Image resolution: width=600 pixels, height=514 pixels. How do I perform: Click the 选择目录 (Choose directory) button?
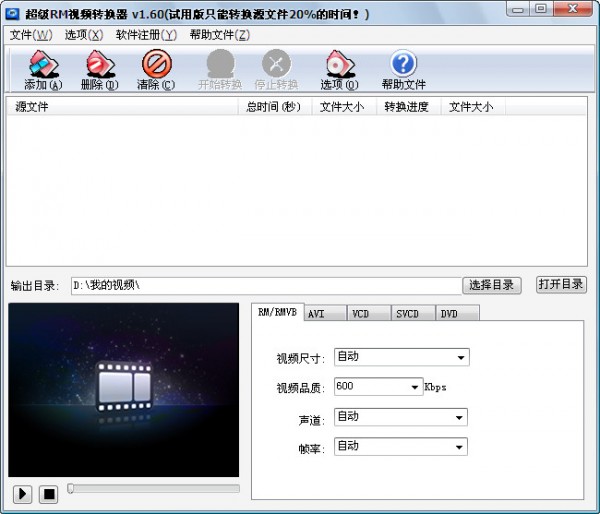click(492, 285)
